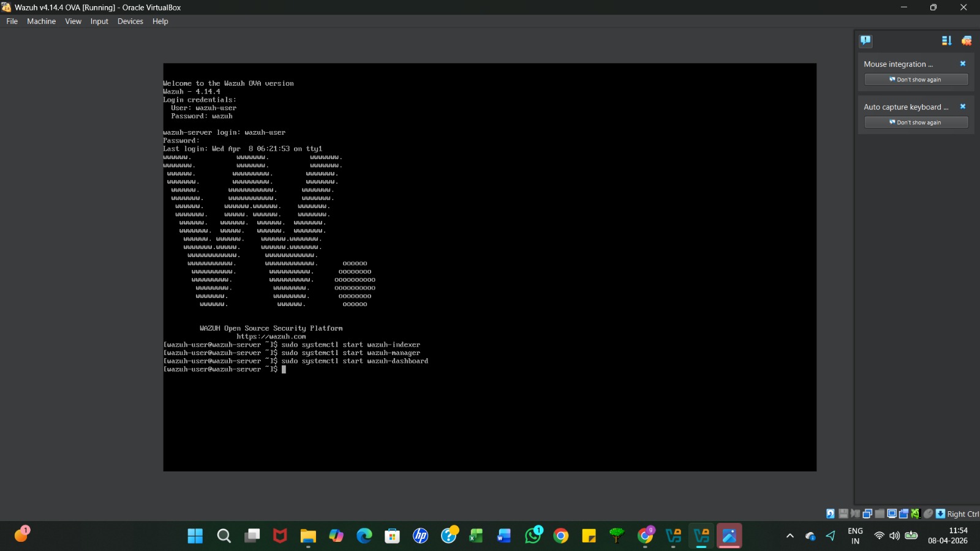Open WhatsApp from the taskbar

[x=533, y=536]
